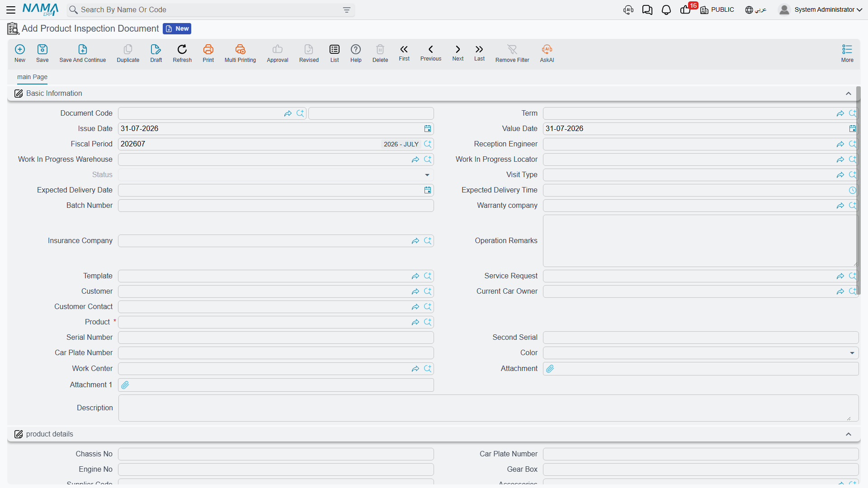Screen dimensions: 868x488
Task: Click the New document toolbar icon
Action: [x=20, y=53]
